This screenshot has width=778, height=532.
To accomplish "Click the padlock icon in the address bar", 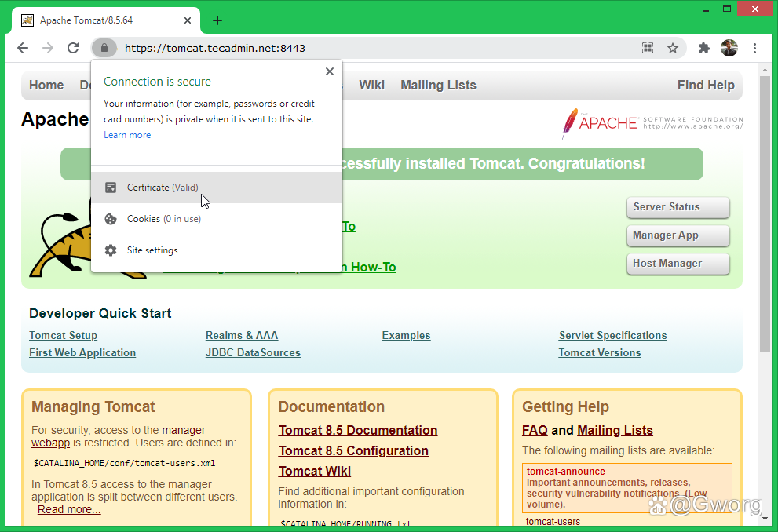I will 104,48.
